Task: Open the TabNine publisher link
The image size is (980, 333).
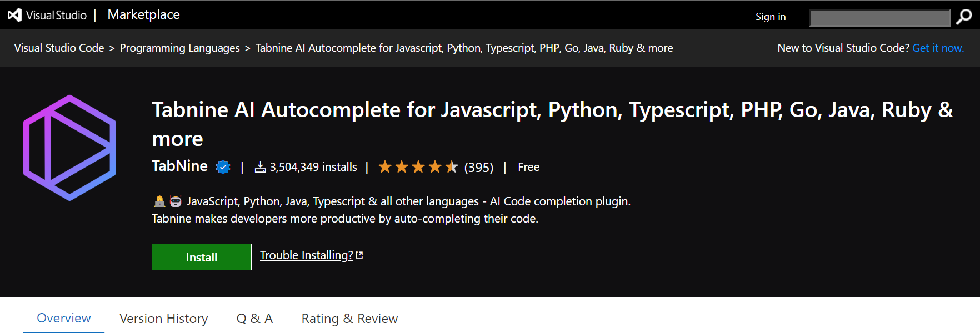Action: pos(179,166)
